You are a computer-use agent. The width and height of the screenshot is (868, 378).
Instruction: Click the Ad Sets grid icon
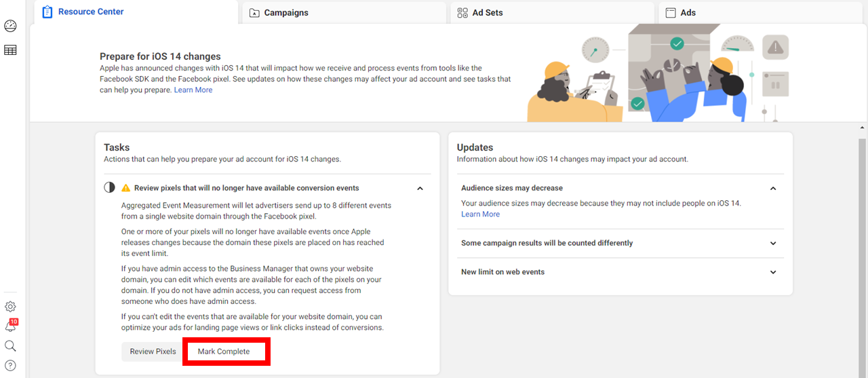pyautogui.click(x=462, y=13)
